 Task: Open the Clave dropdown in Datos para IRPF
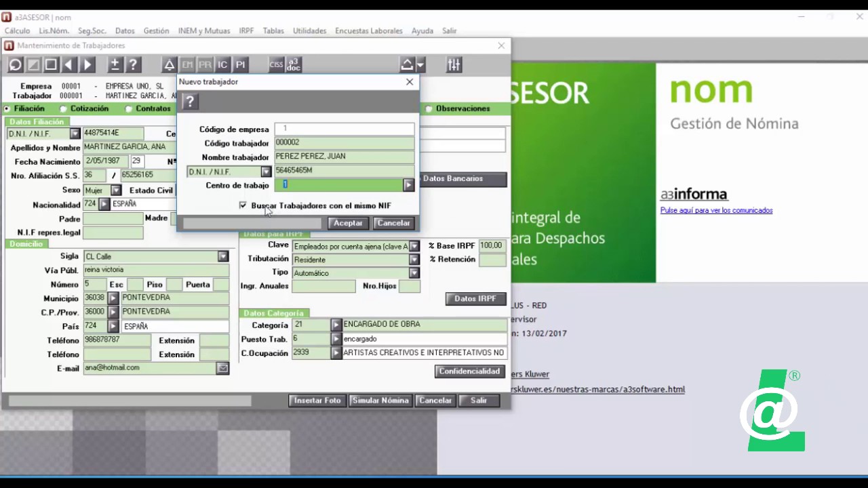click(414, 246)
